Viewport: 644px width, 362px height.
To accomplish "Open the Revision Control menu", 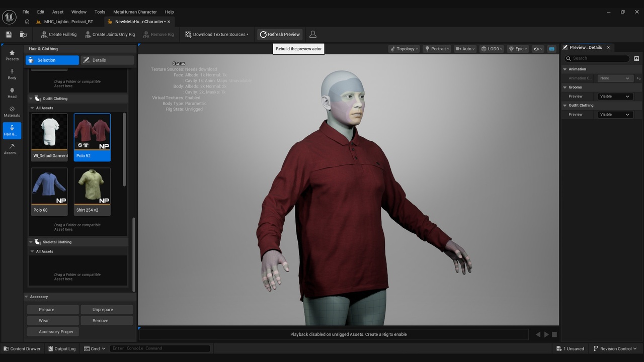I will (x=615, y=348).
